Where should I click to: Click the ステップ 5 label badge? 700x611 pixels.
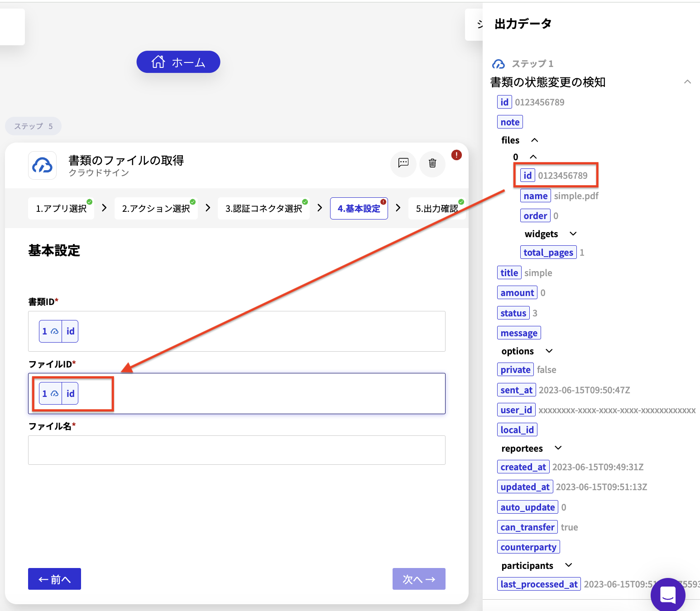click(33, 126)
